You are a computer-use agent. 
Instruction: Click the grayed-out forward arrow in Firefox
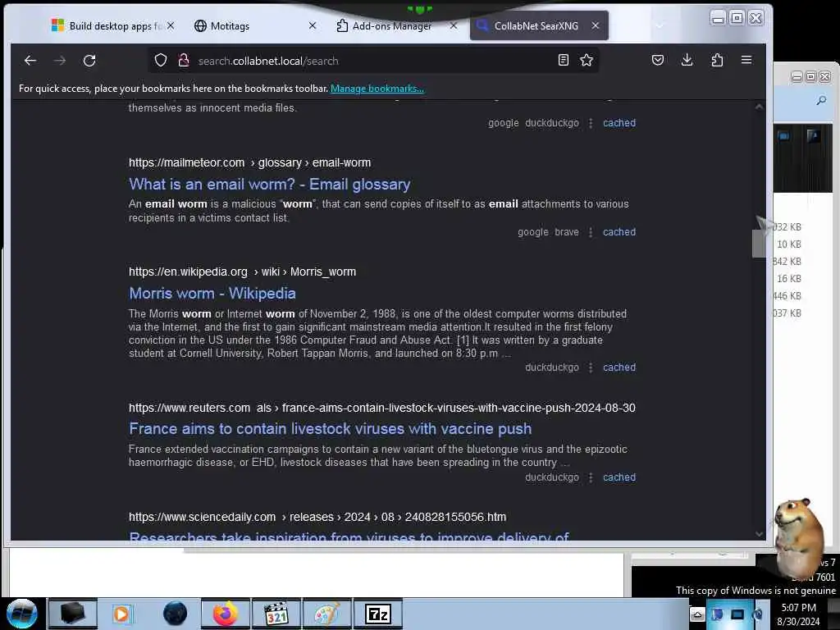point(59,61)
